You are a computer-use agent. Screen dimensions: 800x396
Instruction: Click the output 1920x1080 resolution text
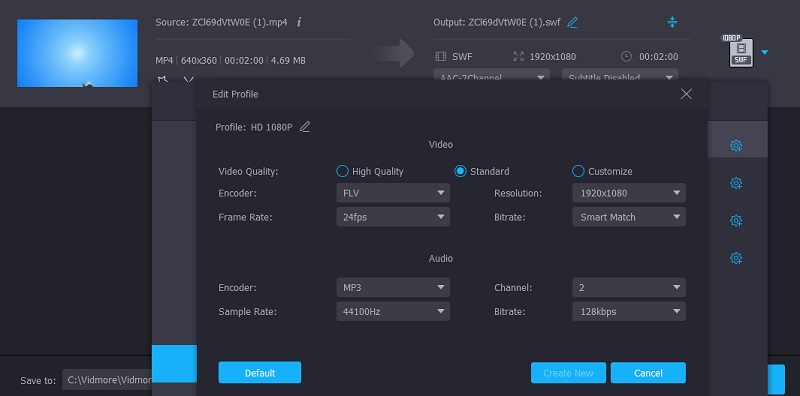553,57
